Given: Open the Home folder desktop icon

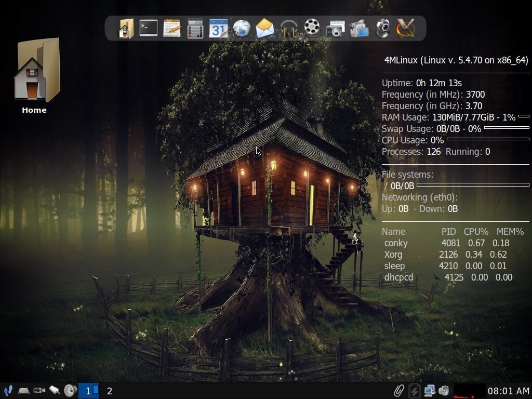Looking at the screenshot, I should coord(37,69).
